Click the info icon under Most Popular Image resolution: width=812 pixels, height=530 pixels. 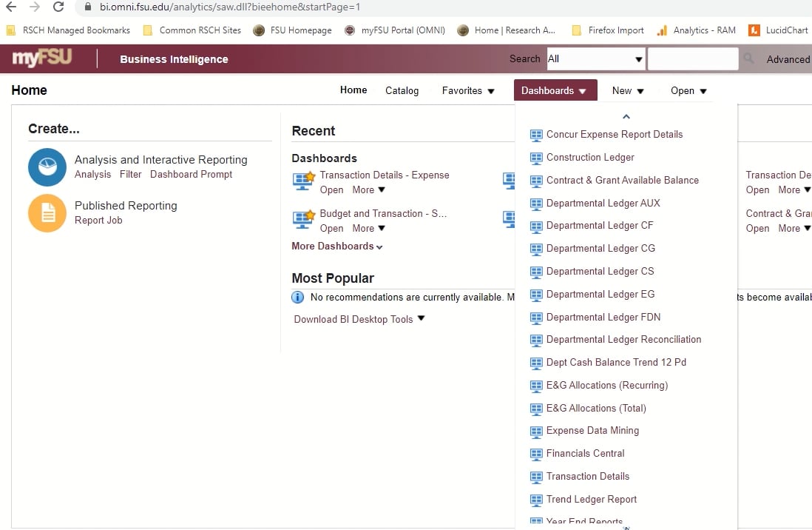[298, 298]
